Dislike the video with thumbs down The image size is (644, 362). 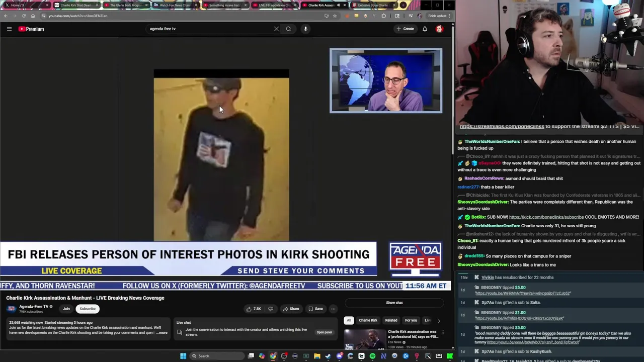point(270,309)
